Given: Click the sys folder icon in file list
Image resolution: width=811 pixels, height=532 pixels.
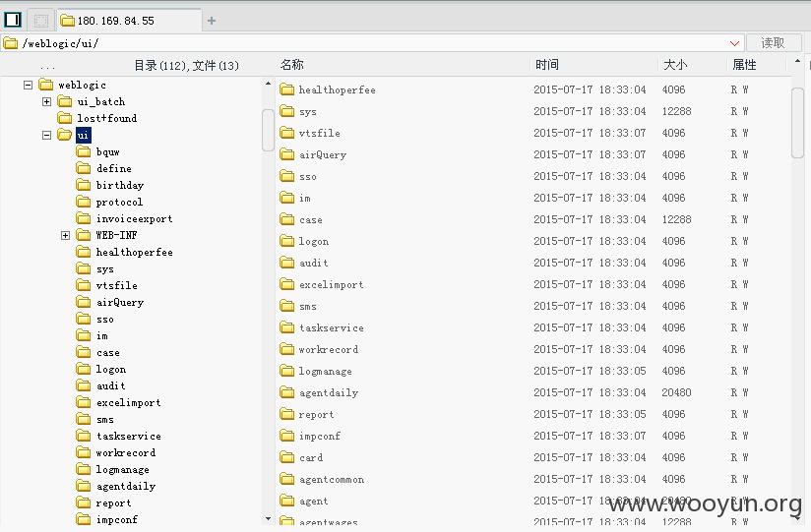Looking at the screenshot, I should (x=287, y=111).
